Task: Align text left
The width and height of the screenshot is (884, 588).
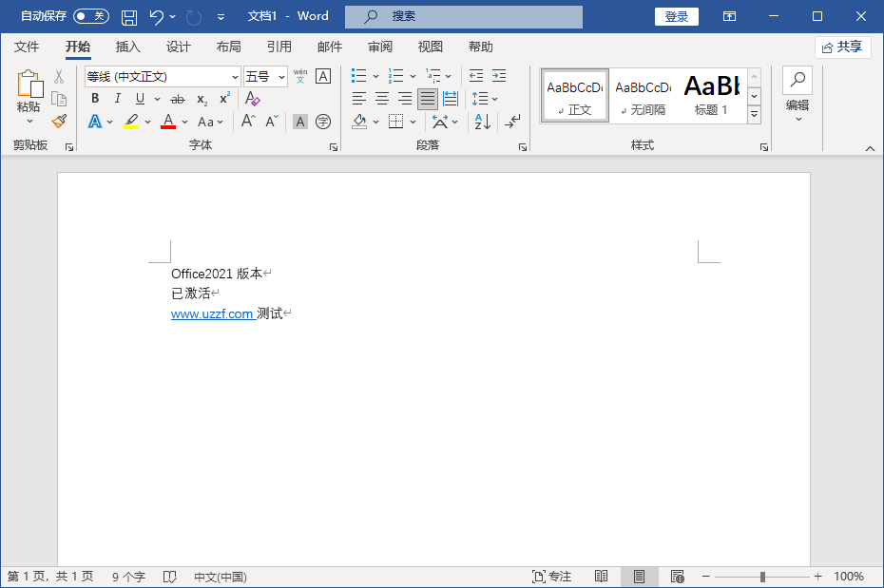Action: 359,99
